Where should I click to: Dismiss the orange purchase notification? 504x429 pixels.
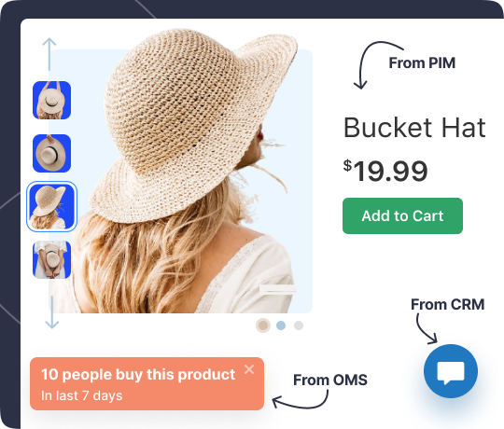coord(249,369)
